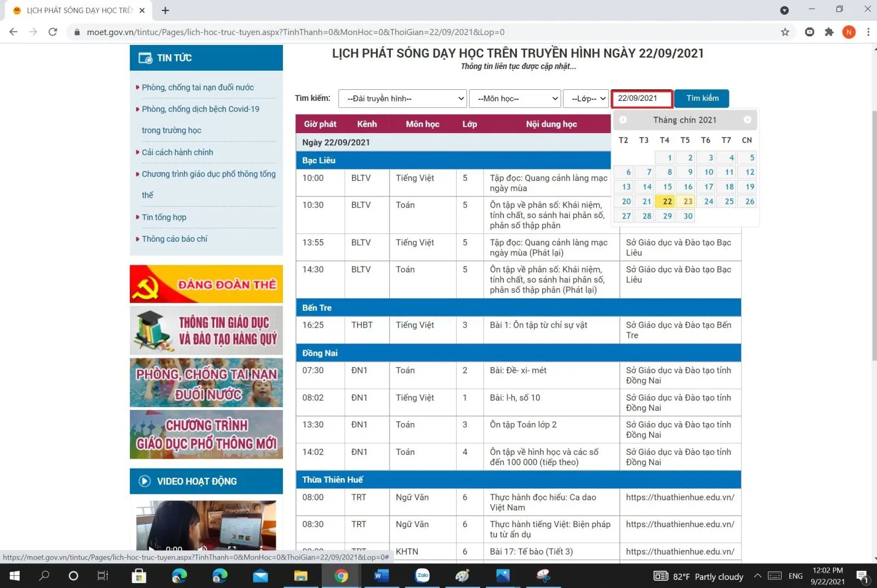The height and width of the screenshot is (588, 877).
Task: Click the taskbar clock 12:02 PM
Action: 828,576
